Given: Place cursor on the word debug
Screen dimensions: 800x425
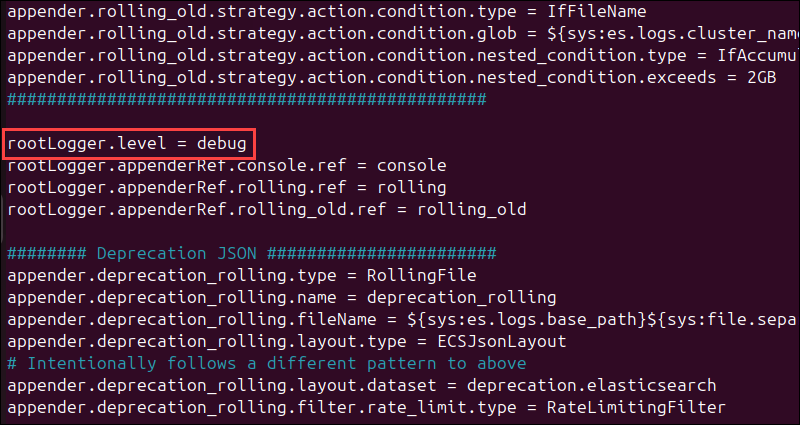Looking at the screenshot, I should pyautogui.click(x=221, y=144).
